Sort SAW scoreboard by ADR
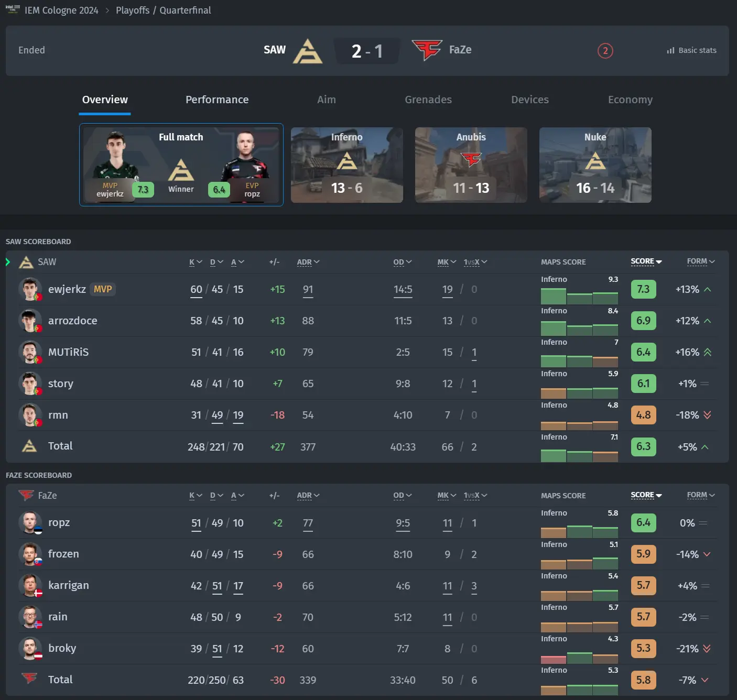Image resolution: width=737 pixels, height=700 pixels. click(x=308, y=262)
